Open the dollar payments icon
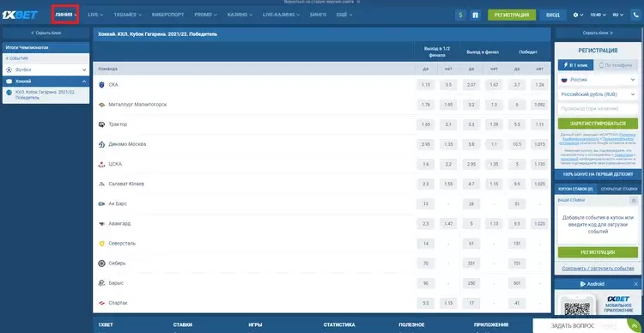The height and width of the screenshot is (333, 644). pos(460,15)
